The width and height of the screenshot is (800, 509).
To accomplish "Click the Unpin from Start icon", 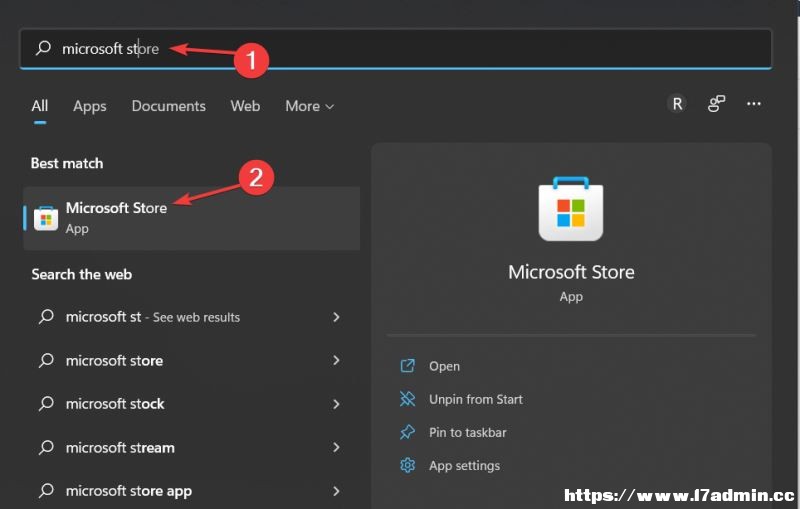I will [x=407, y=399].
